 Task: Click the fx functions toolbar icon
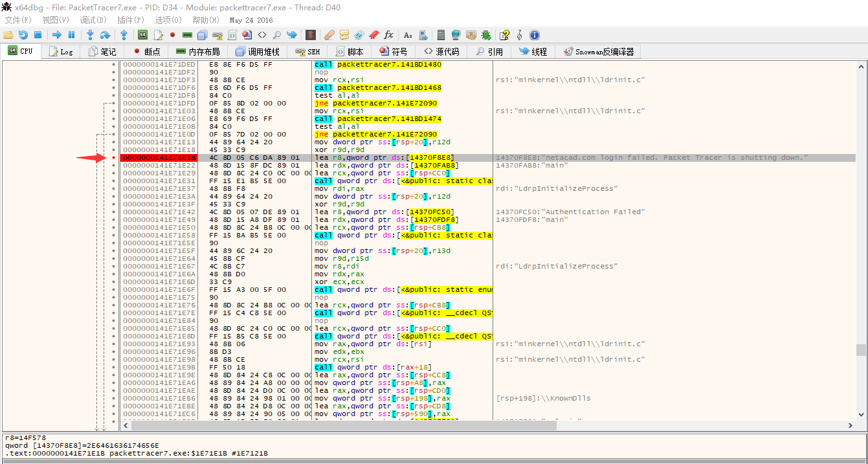pos(388,35)
